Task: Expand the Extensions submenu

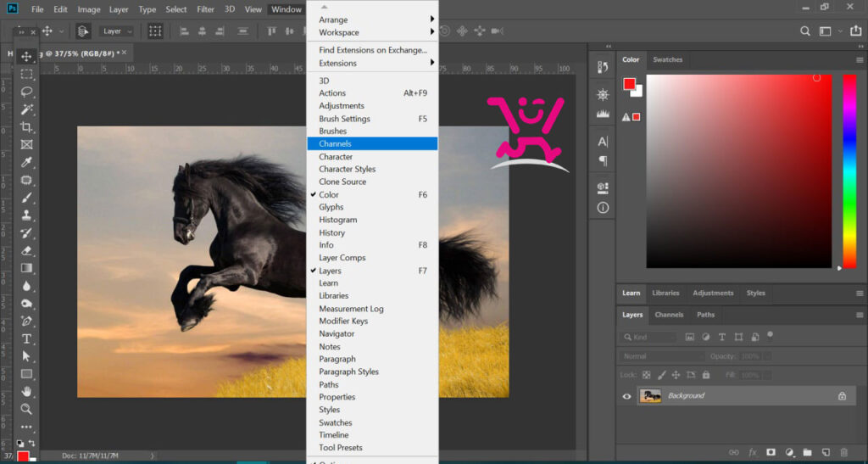Action: [x=373, y=63]
